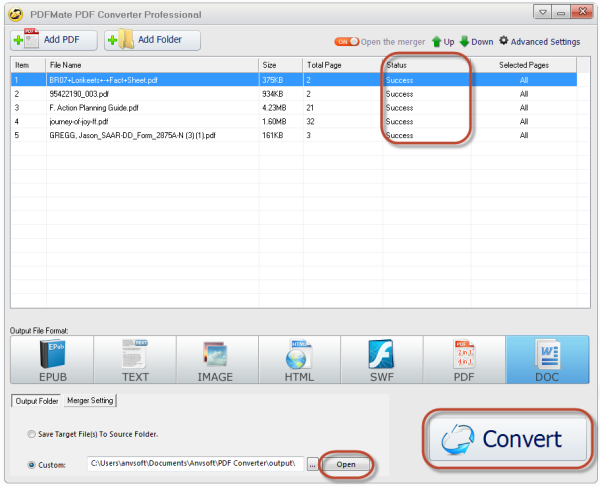Click Selected Pages All for journey-of-joy-lf.pdf

[x=524, y=121]
